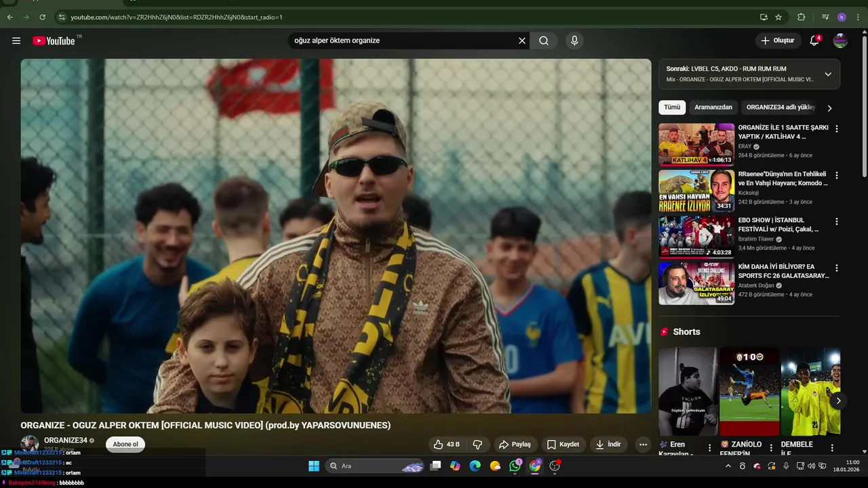Like the video (43 B)
This screenshot has width=868, height=488.
[x=446, y=445]
